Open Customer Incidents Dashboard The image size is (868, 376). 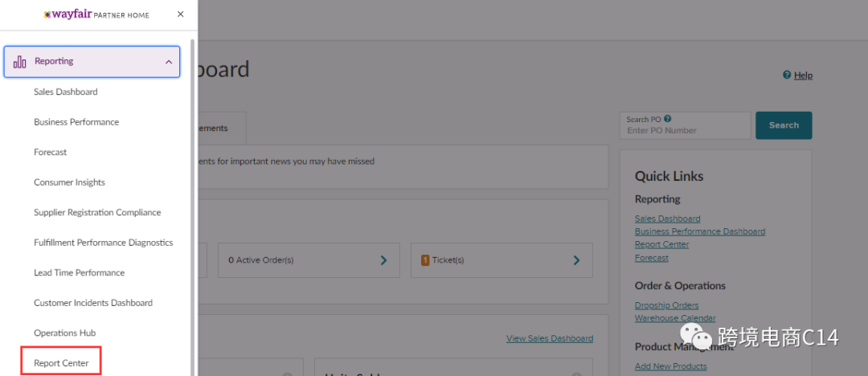[x=93, y=303]
